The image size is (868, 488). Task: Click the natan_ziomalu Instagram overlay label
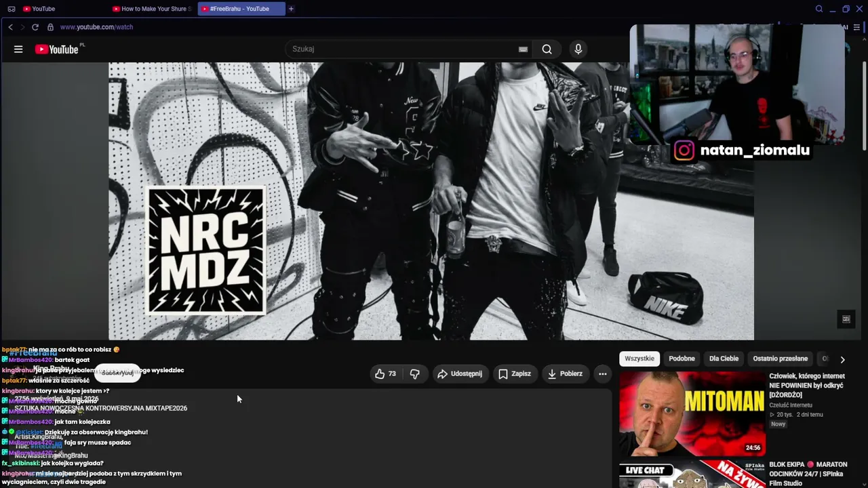741,150
